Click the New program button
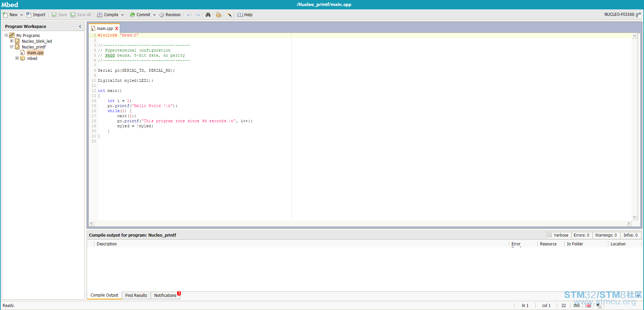The image size is (644, 310). pos(10,15)
